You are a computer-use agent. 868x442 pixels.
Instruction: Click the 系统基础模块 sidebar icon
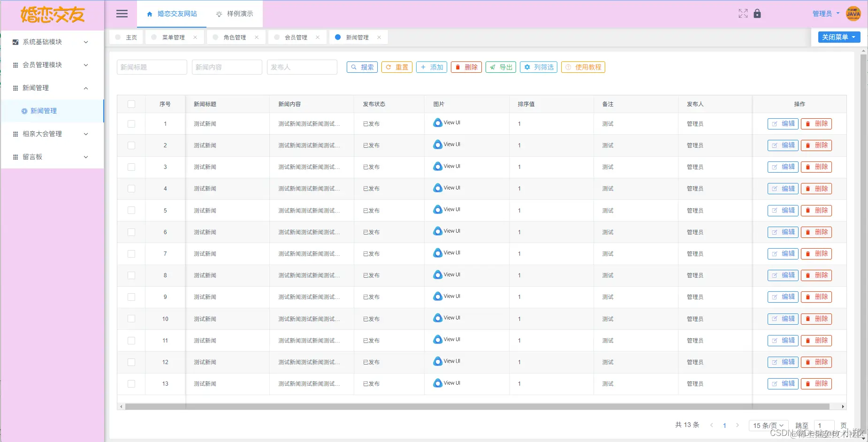point(15,42)
